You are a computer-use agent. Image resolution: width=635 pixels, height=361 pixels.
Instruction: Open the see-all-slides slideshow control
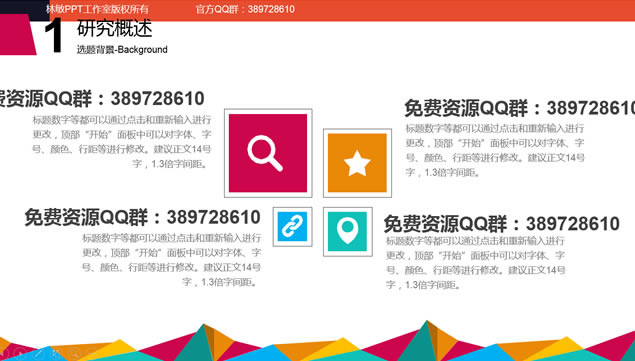(57, 354)
